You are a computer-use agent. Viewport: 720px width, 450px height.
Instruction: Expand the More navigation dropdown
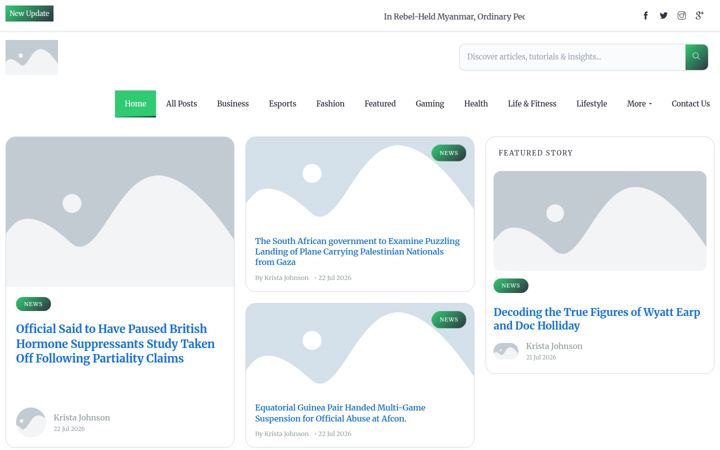click(639, 104)
